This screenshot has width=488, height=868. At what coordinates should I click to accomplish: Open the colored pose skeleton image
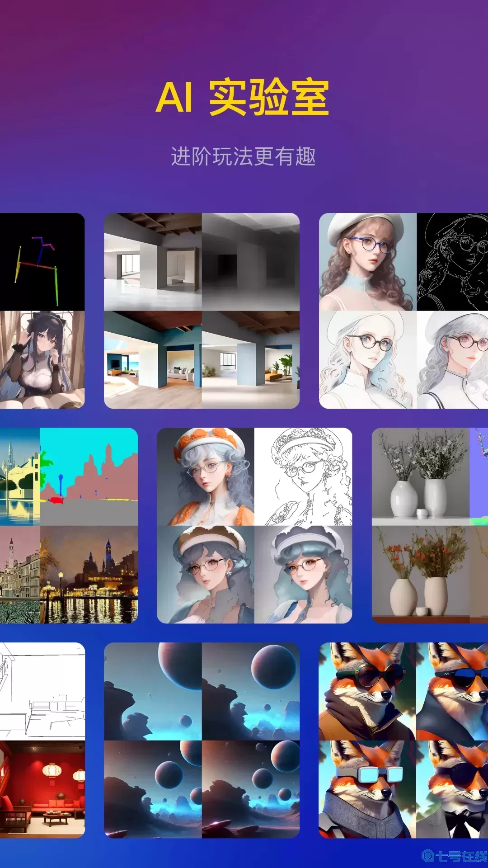coord(42,262)
